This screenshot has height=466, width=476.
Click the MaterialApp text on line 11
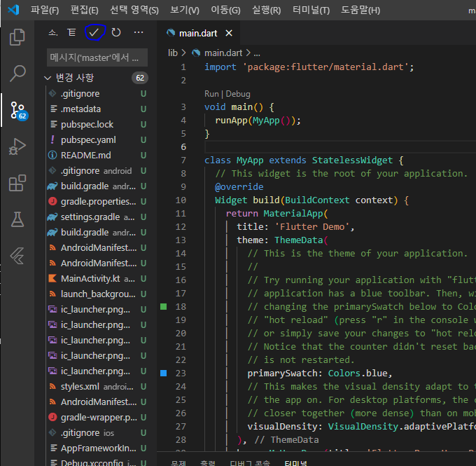pyautogui.click(x=293, y=214)
